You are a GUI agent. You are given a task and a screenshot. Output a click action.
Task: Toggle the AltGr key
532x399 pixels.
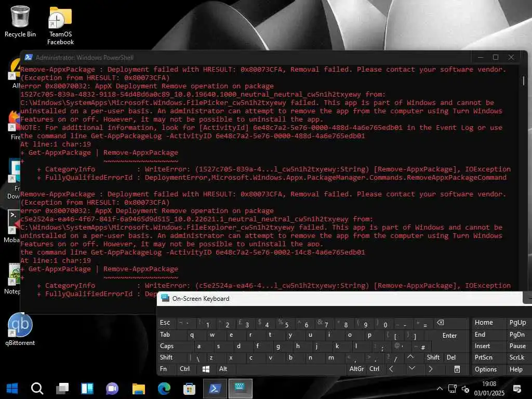[356, 369]
